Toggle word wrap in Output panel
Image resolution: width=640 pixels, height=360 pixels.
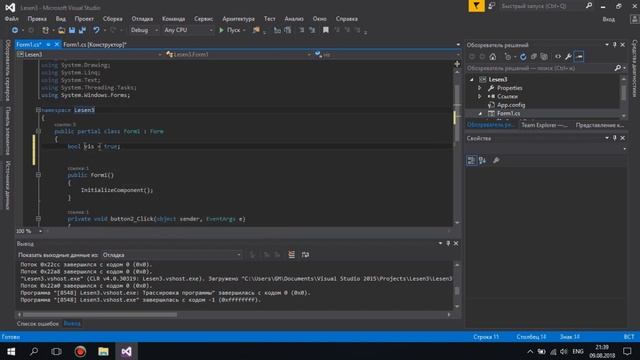click(305, 255)
